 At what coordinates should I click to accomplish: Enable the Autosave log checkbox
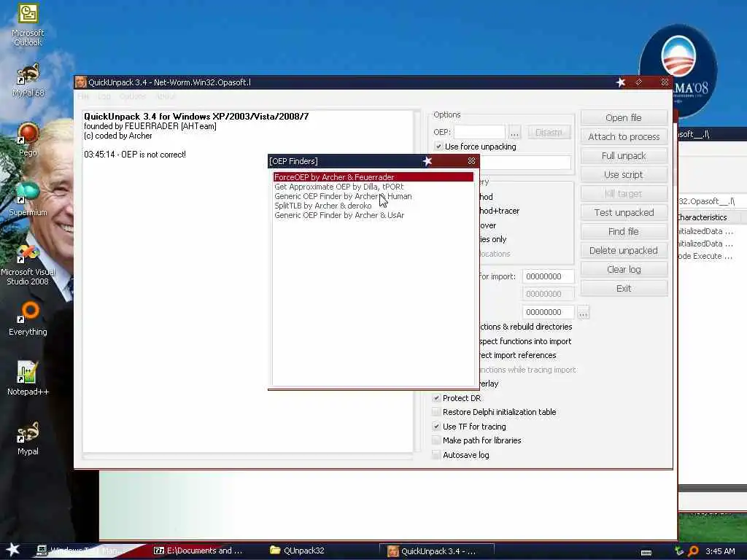(436, 455)
